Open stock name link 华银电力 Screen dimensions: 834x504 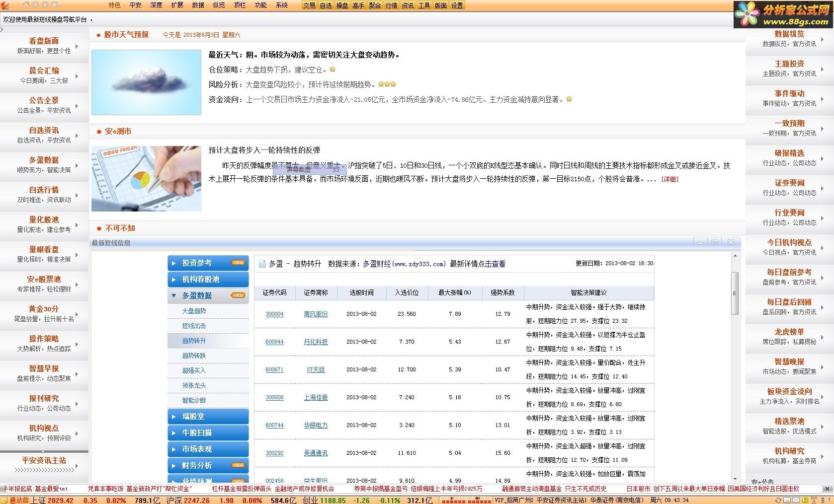coord(316,425)
